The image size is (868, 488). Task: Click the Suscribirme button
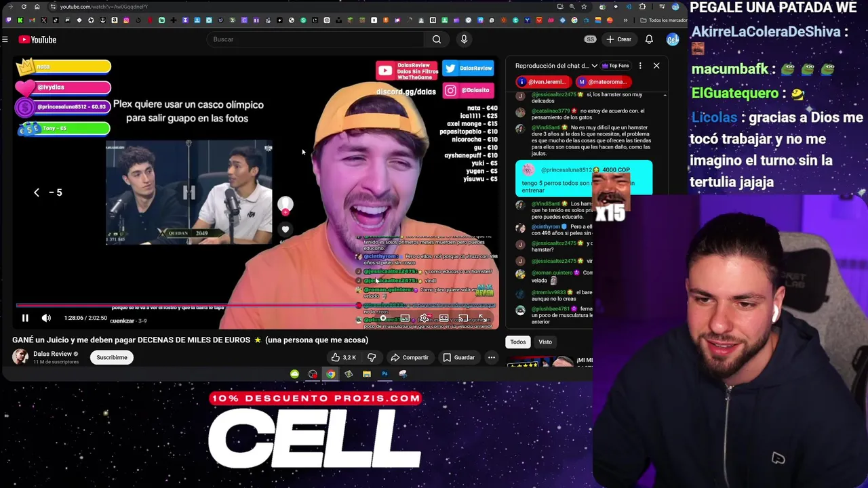pos(112,357)
